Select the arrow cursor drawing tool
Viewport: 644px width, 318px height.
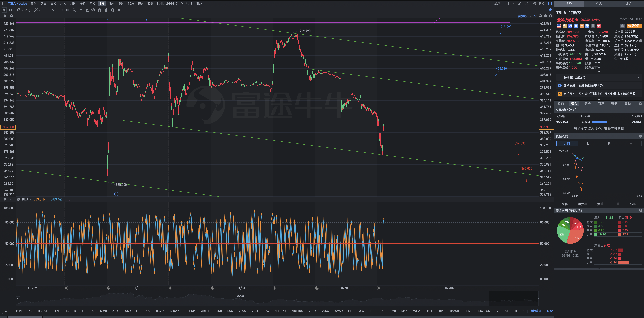(4, 10)
